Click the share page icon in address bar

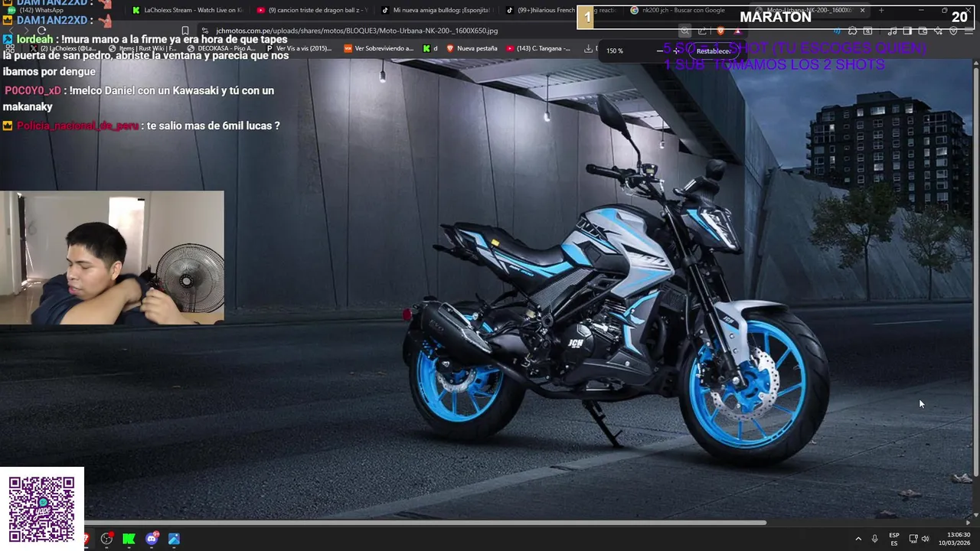coord(702,31)
